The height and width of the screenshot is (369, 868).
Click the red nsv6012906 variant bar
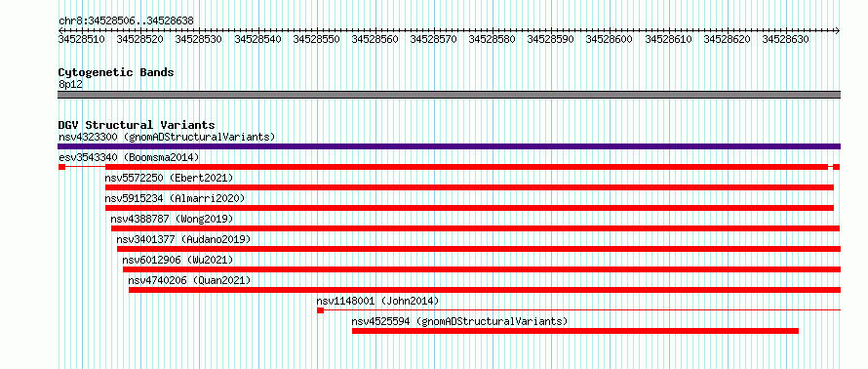[x=482, y=269]
